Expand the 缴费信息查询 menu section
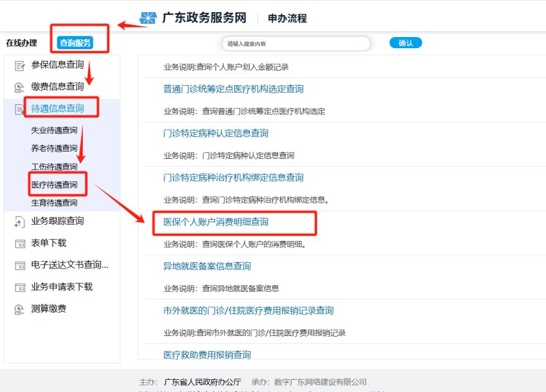The height and width of the screenshot is (392, 546). click(x=57, y=87)
